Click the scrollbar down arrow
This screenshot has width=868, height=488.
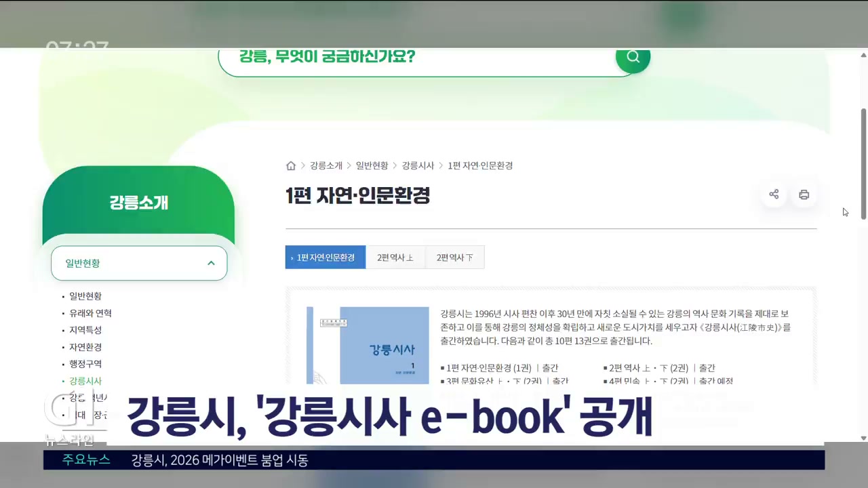[863, 438]
